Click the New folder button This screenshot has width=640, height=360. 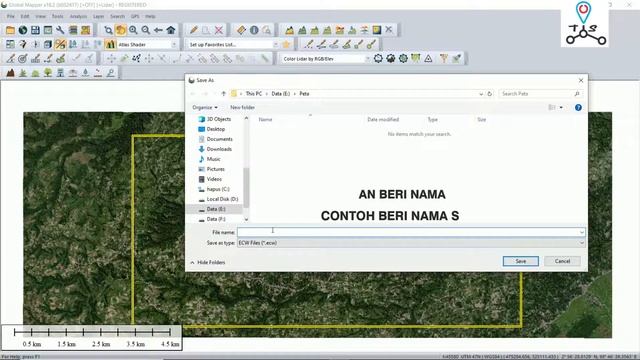(x=242, y=107)
